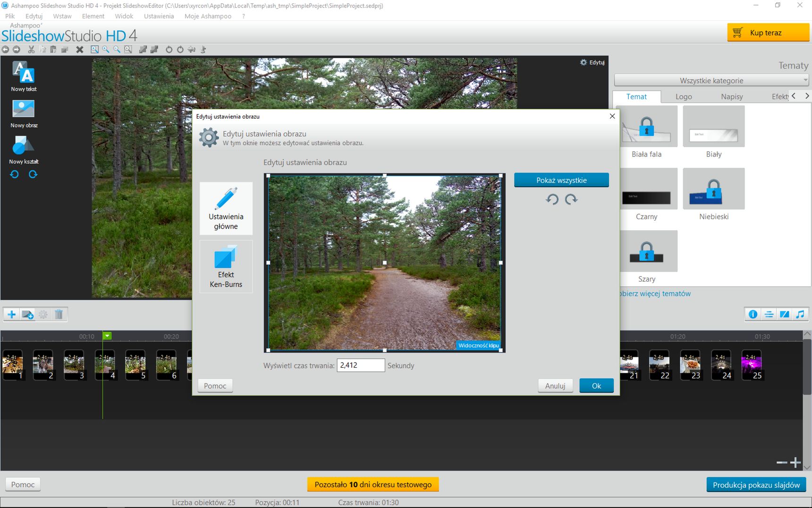Select the zoom-to-fit magnifier icon
812x508 pixels.
[x=95, y=49]
